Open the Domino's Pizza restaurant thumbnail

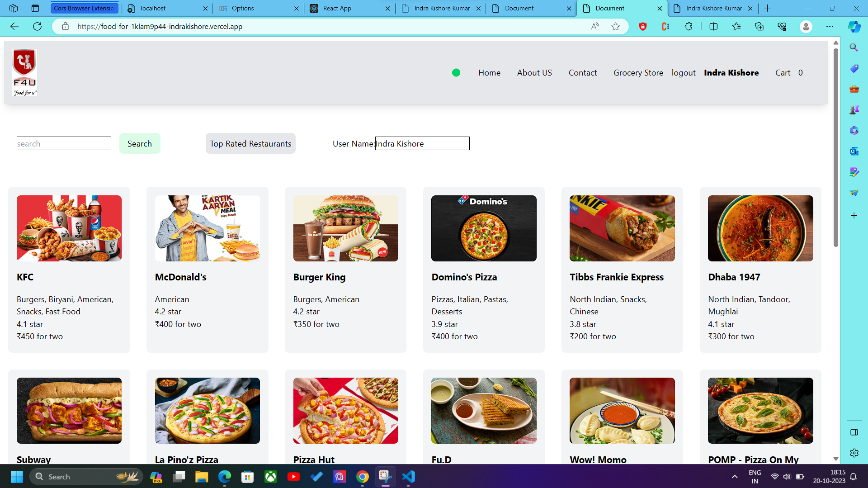(484, 228)
